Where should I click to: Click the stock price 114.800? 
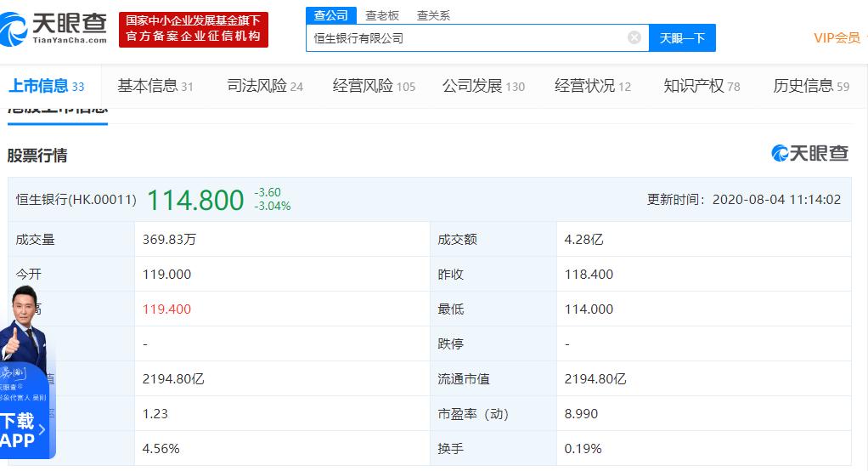194,200
